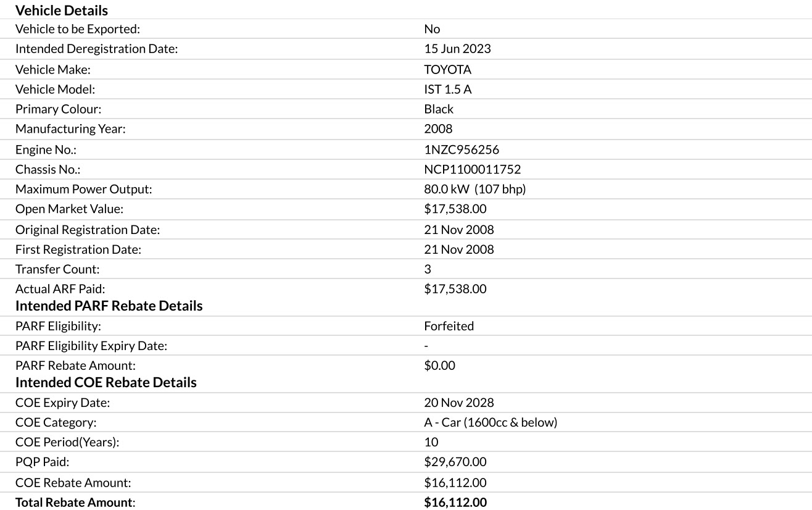Click the Intended PARF Rebate Details heading

[x=109, y=306]
